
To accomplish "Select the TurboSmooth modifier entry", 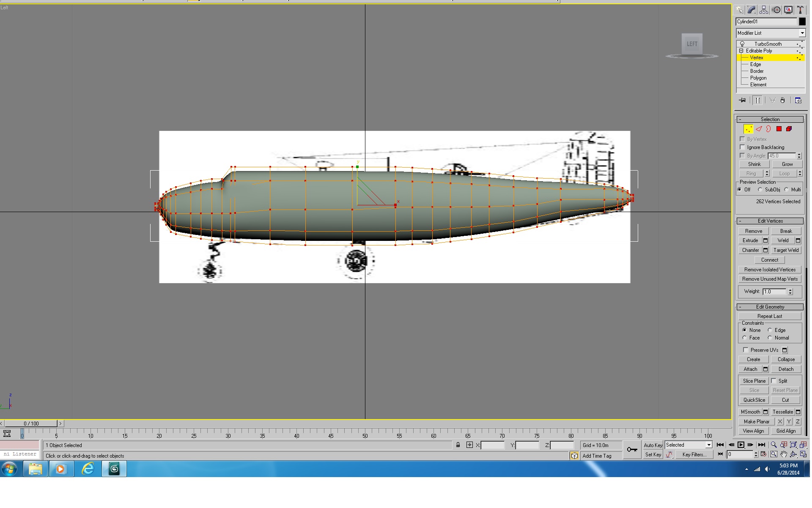I will [768, 44].
